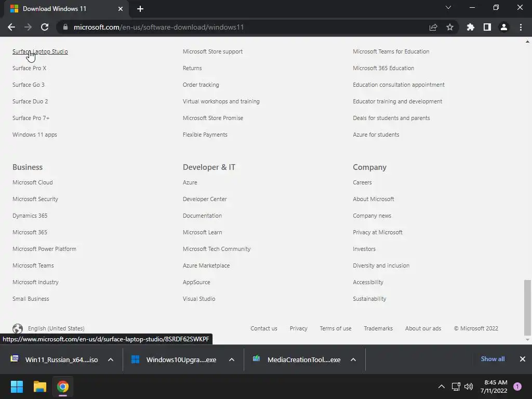Image resolution: width=532 pixels, height=399 pixels.
Task: Open the About our ads footer link
Action: [x=423, y=328]
